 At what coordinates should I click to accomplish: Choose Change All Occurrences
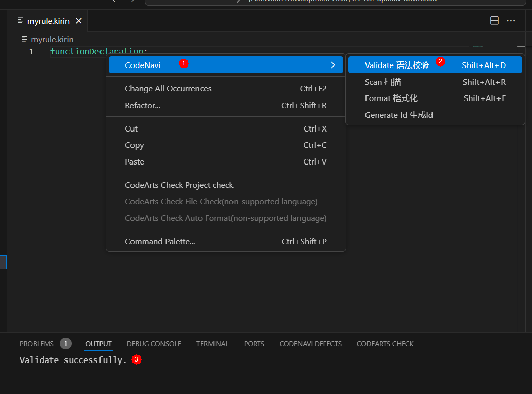point(168,89)
